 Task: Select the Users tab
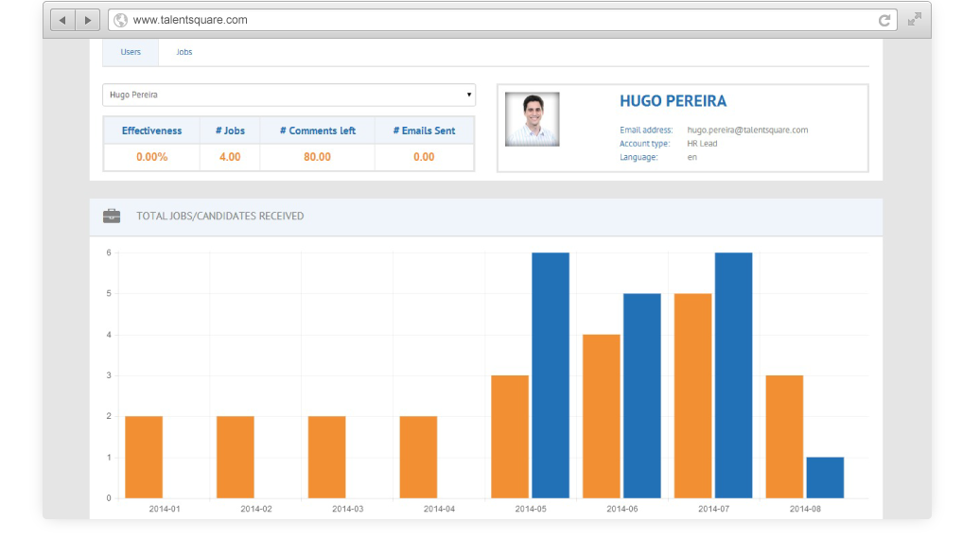click(131, 52)
